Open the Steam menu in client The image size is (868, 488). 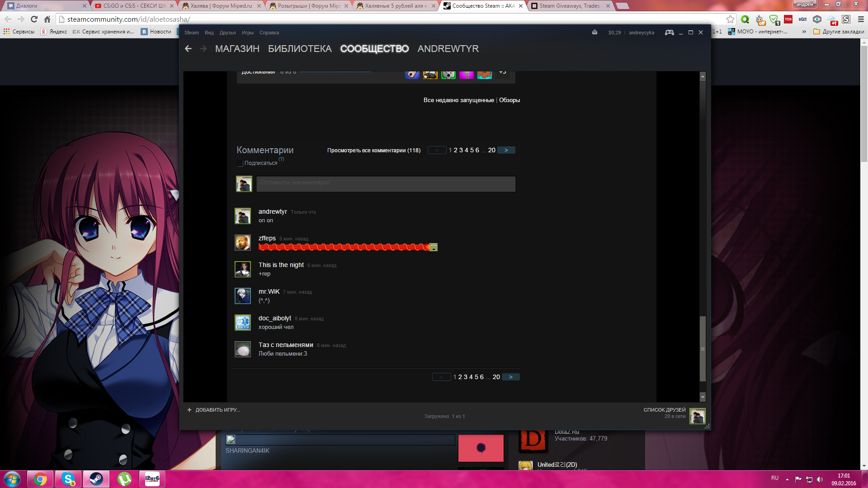pos(191,33)
